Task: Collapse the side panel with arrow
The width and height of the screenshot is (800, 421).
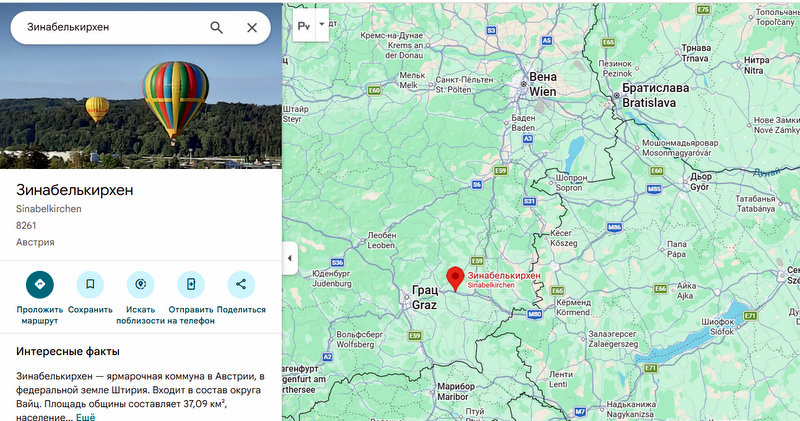Action: pyautogui.click(x=290, y=258)
